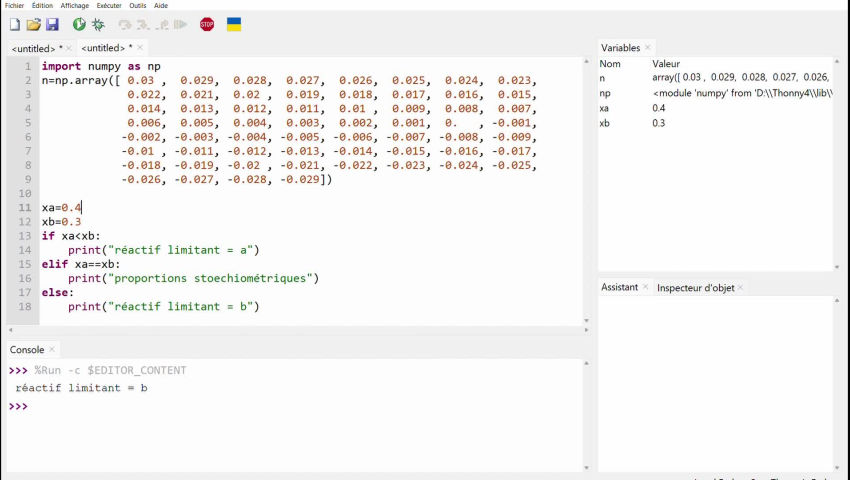Screen dimensions: 850x480
Task: Open the Fichier menu
Action: [14, 5]
